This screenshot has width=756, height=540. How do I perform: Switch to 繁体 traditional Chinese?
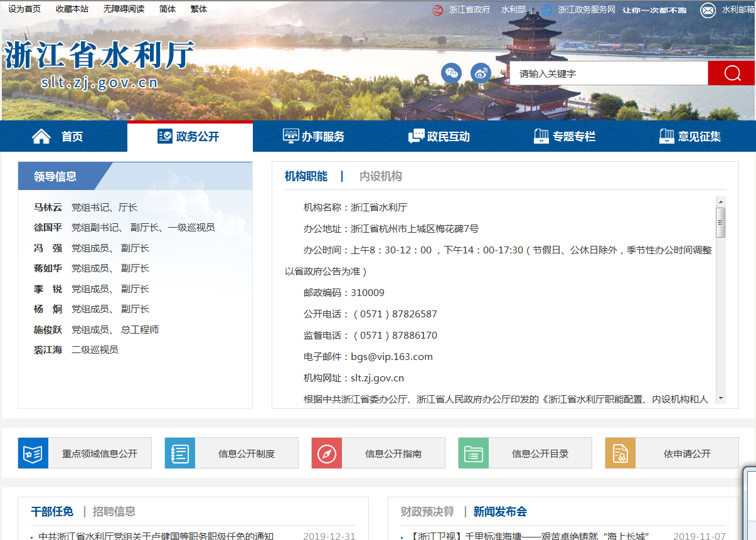pos(198,9)
